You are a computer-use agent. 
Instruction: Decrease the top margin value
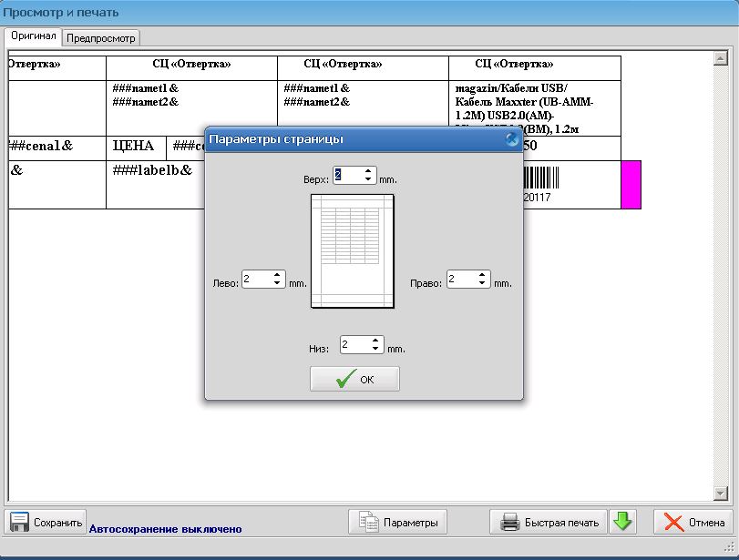(x=368, y=179)
